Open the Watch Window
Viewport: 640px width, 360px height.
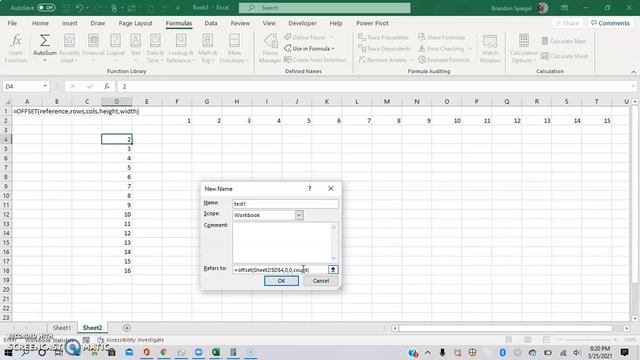pyautogui.click(x=490, y=49)
